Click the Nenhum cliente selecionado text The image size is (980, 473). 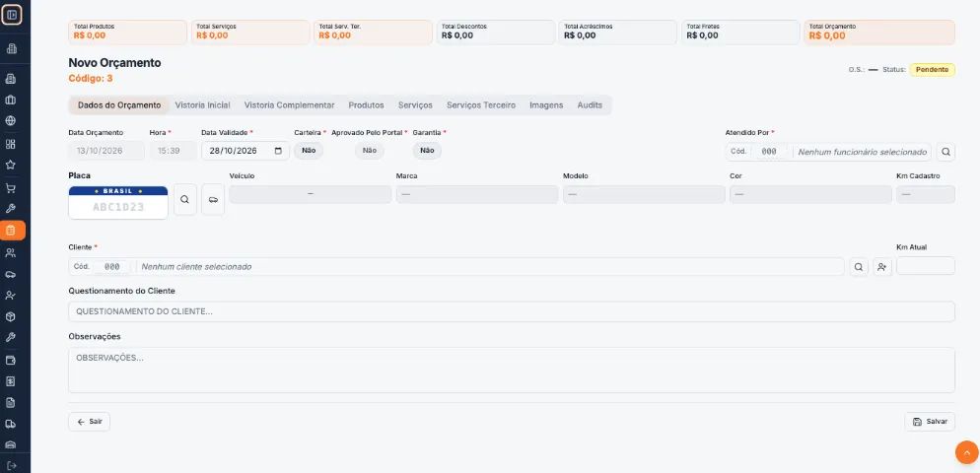[196, 267]
